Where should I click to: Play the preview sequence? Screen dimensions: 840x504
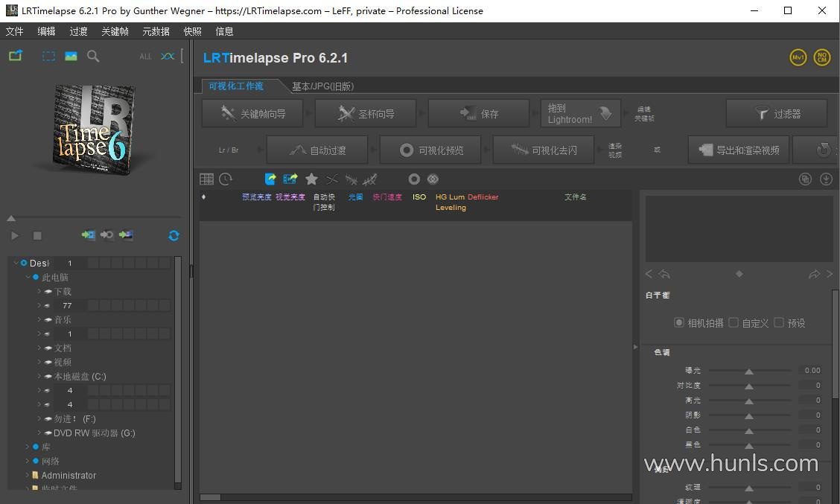coord(14,236)
